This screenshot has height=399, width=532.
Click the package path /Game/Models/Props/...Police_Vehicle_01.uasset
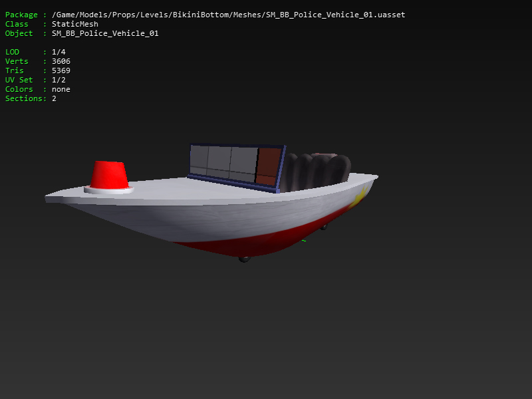click(x=228, y=15)
